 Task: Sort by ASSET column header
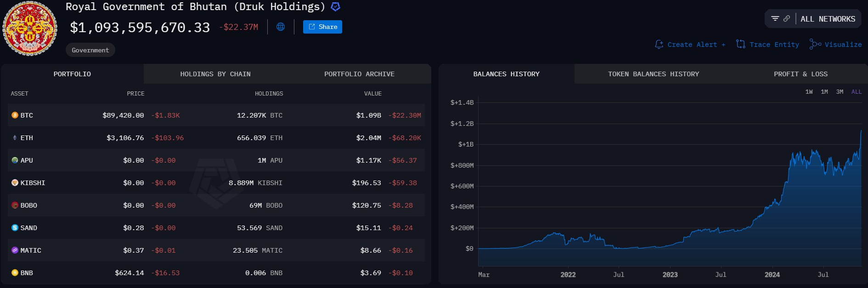[x=20, y=94]
